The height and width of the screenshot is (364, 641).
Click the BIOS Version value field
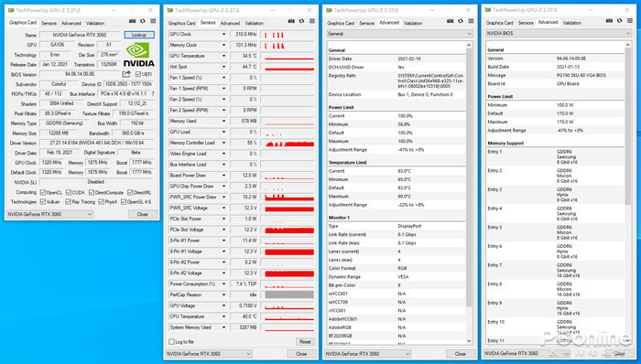point(80,74)
